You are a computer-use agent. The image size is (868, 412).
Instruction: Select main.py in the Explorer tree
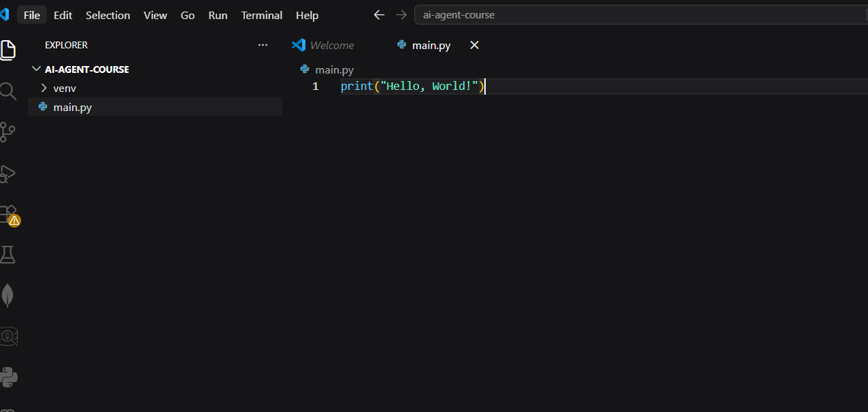tap(155, 107)
